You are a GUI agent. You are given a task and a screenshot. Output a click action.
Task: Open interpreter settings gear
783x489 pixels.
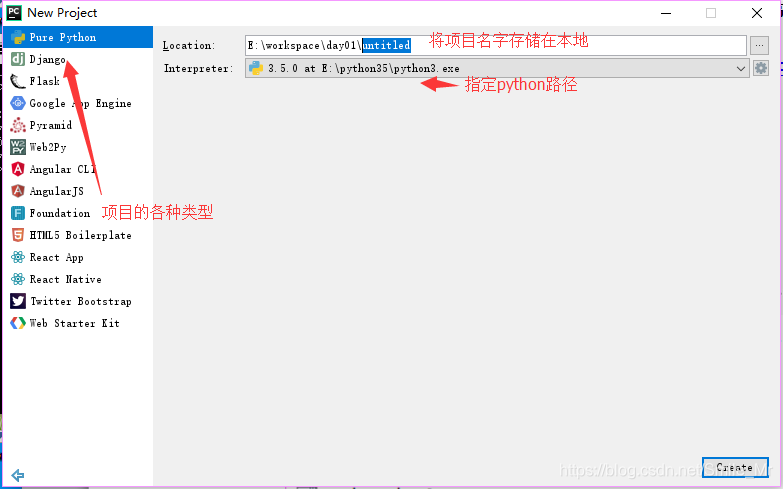pyautogui.click(x=761, y=68)
